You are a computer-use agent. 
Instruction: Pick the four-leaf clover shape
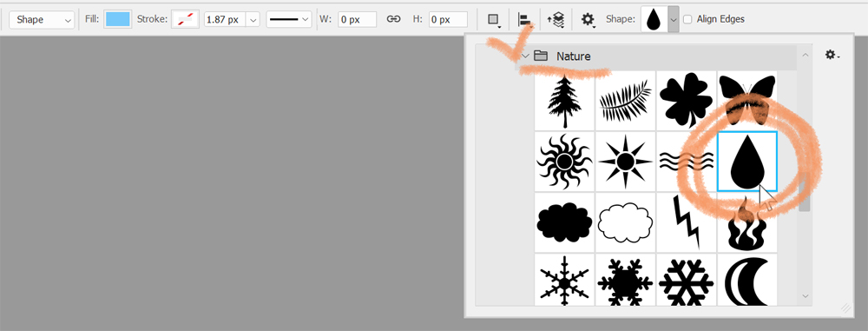click(686, 101)
